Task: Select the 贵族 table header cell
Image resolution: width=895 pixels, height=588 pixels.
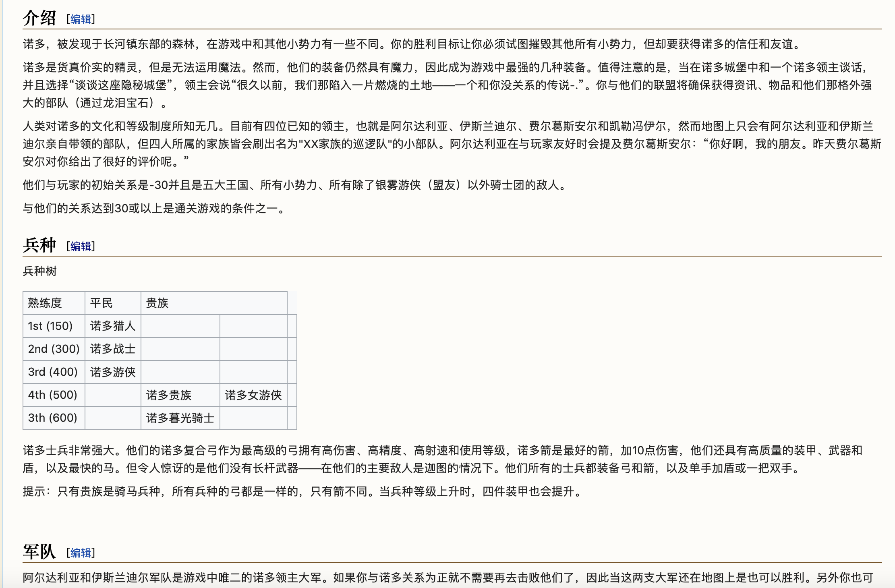Action: point(214,303)
